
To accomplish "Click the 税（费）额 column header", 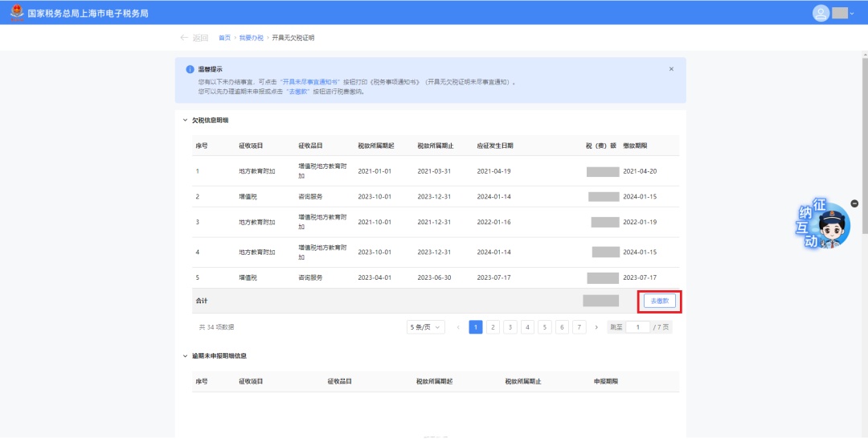I will coord(600,146).
